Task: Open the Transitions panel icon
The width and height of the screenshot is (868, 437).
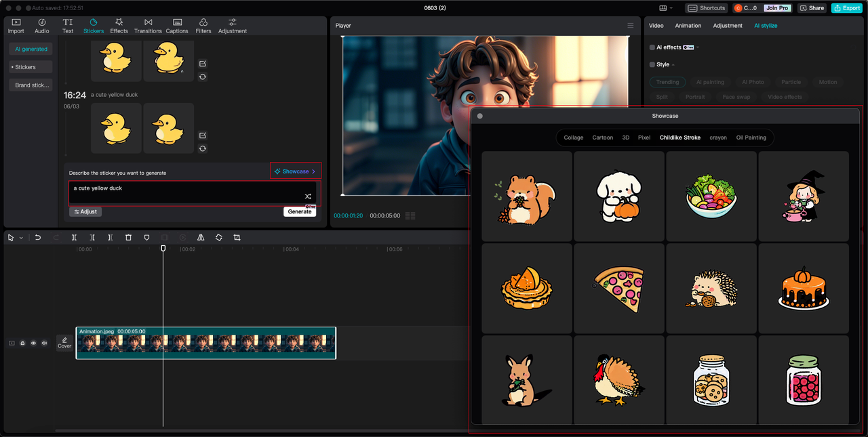Action: [148, 26]
